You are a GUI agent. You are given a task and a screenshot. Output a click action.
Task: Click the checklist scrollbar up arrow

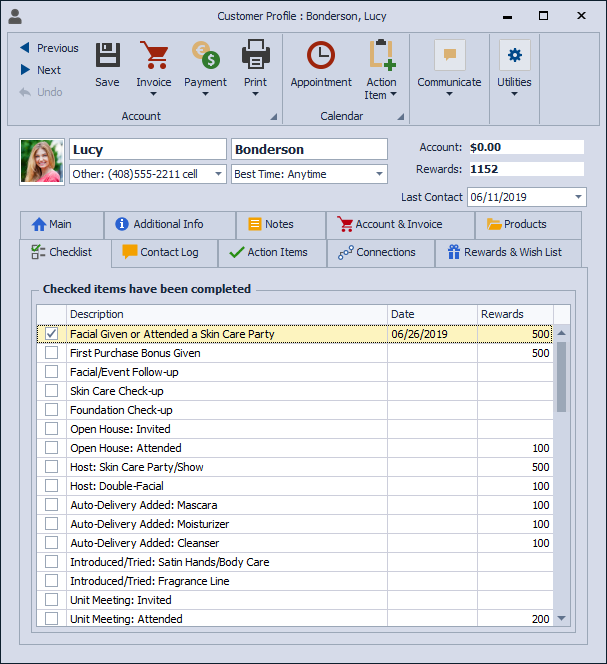(562, 333)
